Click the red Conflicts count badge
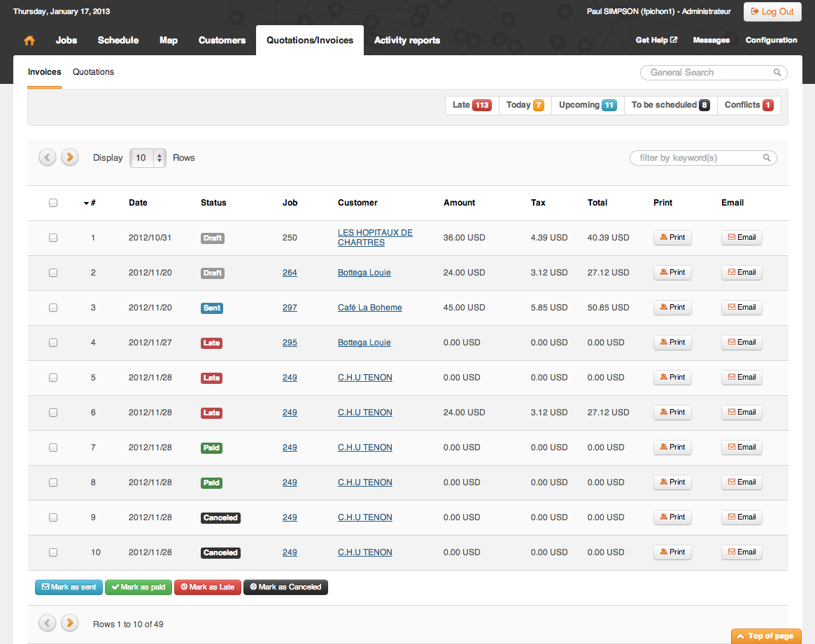This screenshot has width=815, height=644. point(767,106)
